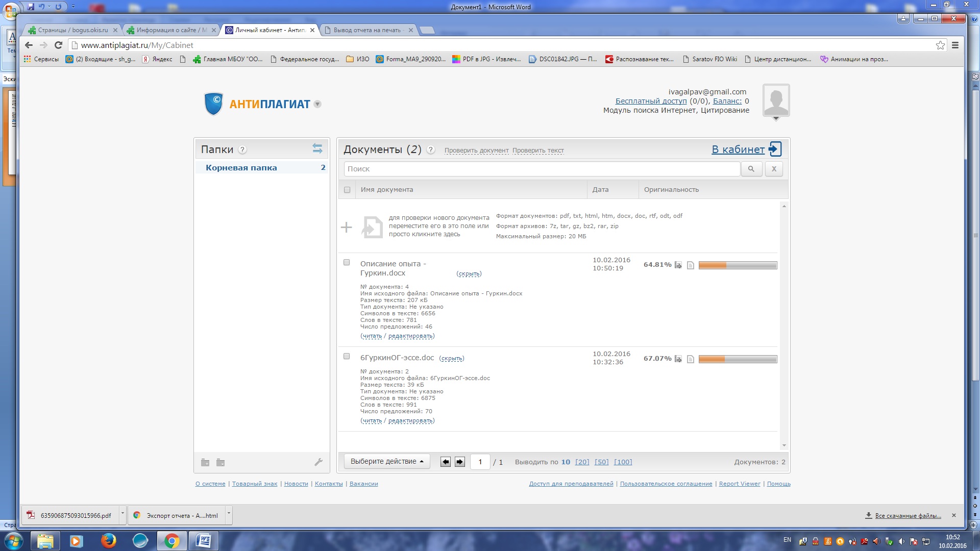Open the wrench settings icon in Папки
Viewport: 980px width, 551px height.
(318, 462)
